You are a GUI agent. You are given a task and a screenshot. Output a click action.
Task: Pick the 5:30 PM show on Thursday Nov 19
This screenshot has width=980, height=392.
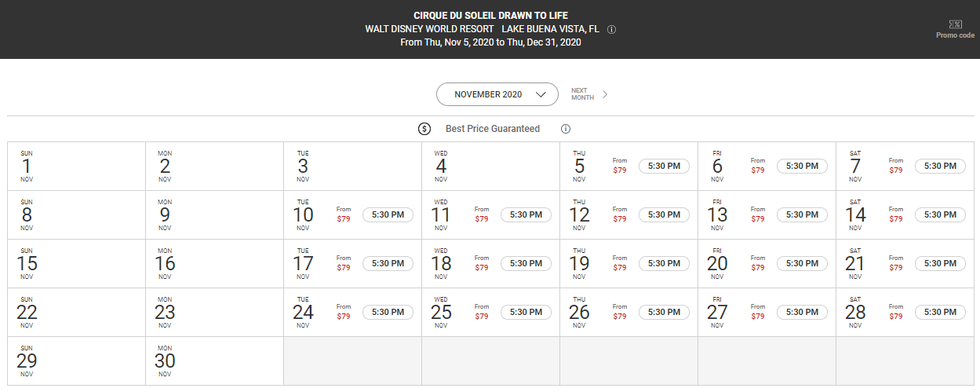pos(664,263)
